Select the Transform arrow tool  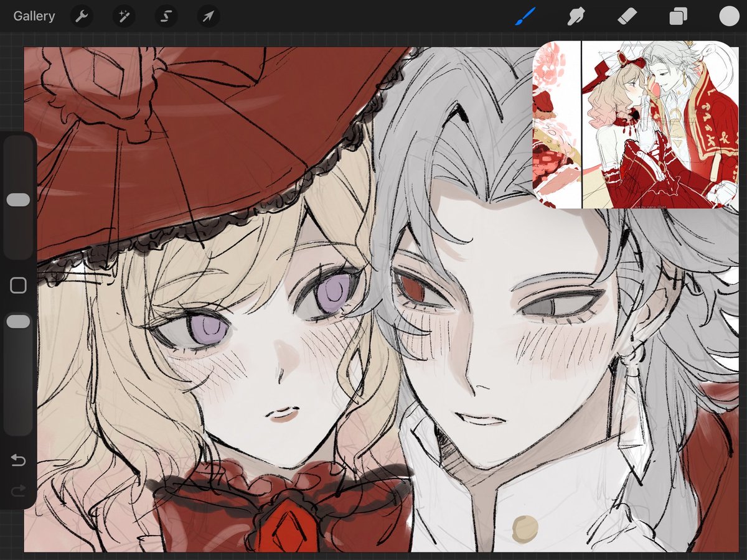point(209,16)
